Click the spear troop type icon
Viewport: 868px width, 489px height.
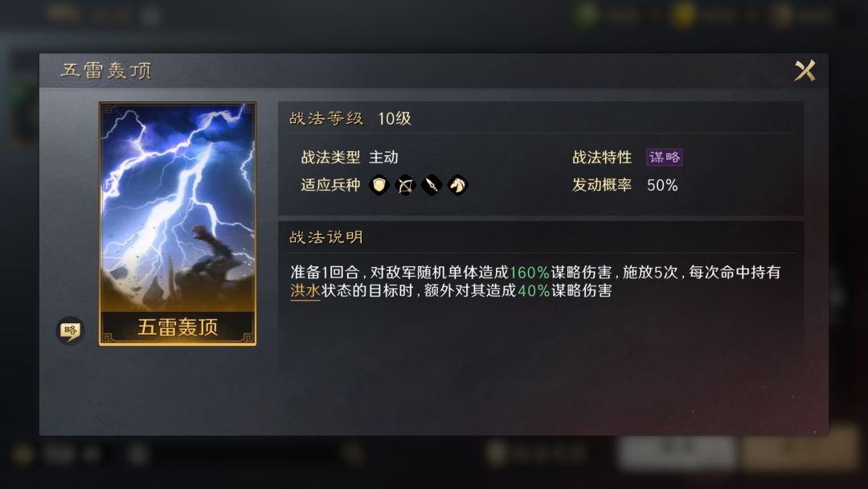click(432, 185)
